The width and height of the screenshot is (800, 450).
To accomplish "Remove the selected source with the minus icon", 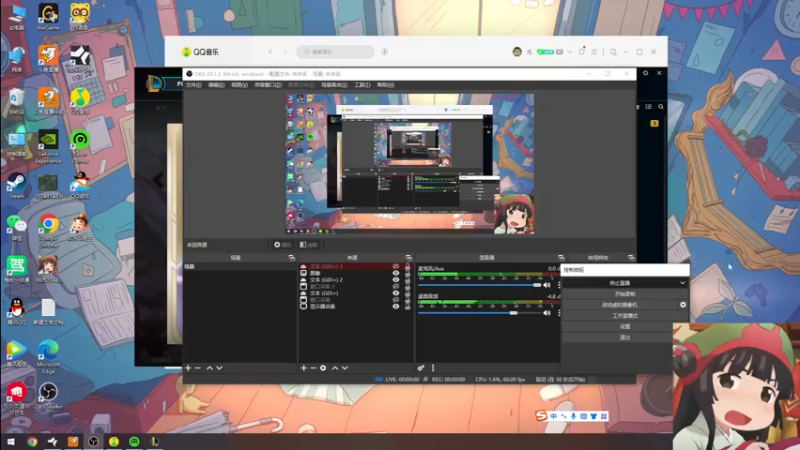I will [x=313, y=368].
